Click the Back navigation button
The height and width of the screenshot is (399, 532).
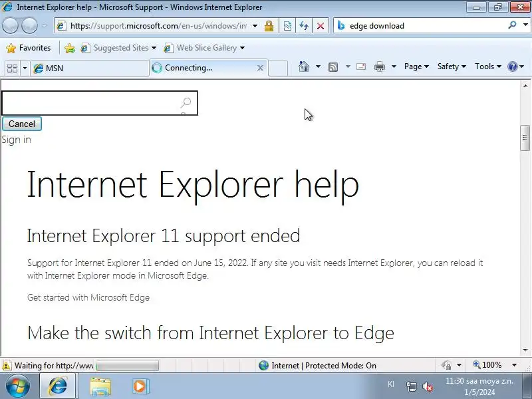coord(10,26)
